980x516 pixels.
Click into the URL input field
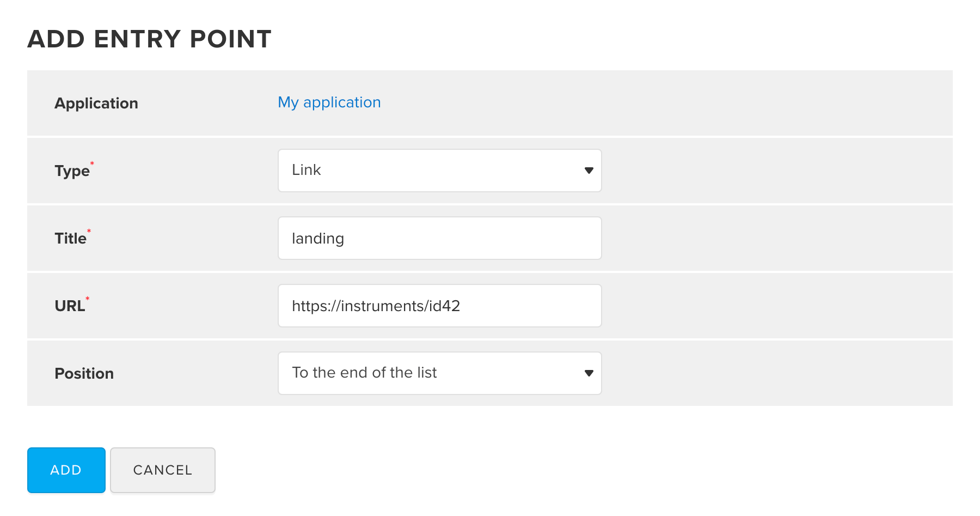pos(439,306)
